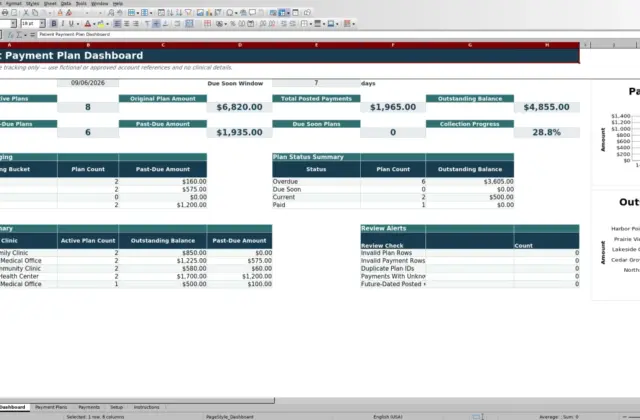Toggle Bold formatting
Screen dimensions: 640x420
(x=54, y=24)
